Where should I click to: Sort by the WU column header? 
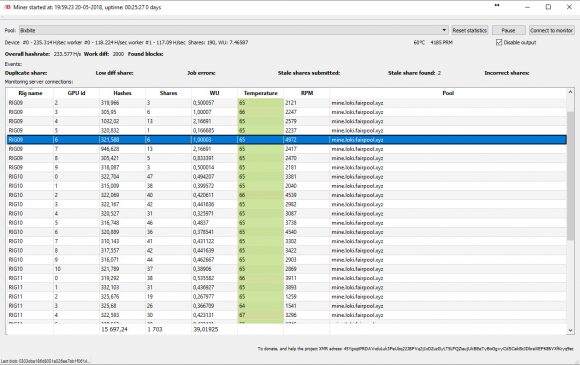pos(214,93)
